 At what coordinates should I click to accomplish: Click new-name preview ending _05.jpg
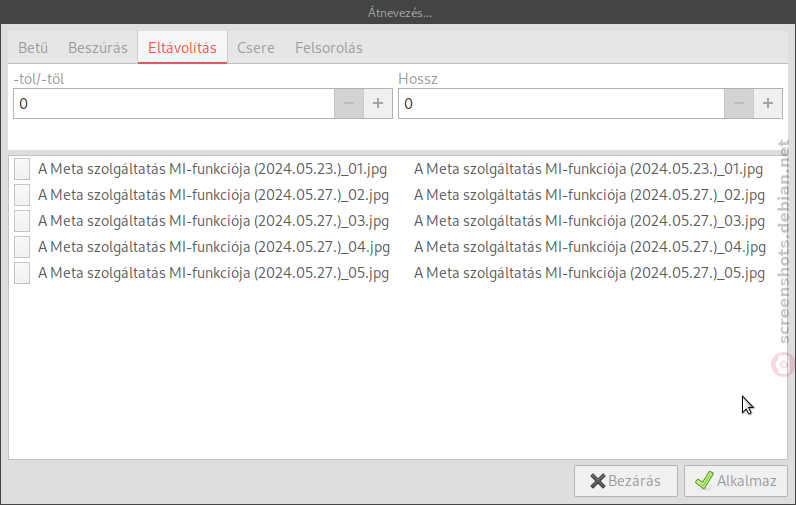point(589,273)
